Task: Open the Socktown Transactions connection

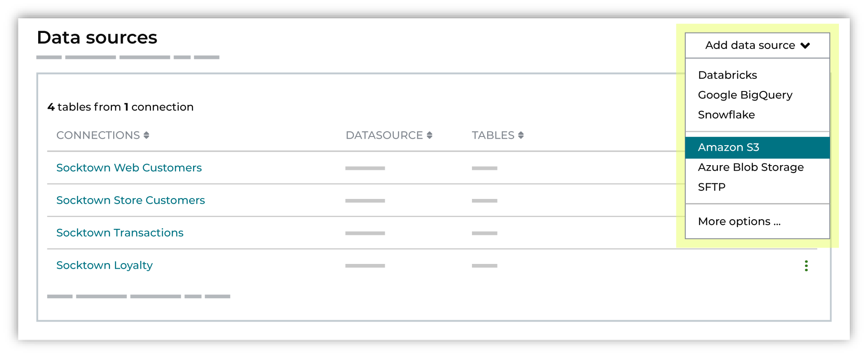Action: pyautogui.click(x=120, y=233)
